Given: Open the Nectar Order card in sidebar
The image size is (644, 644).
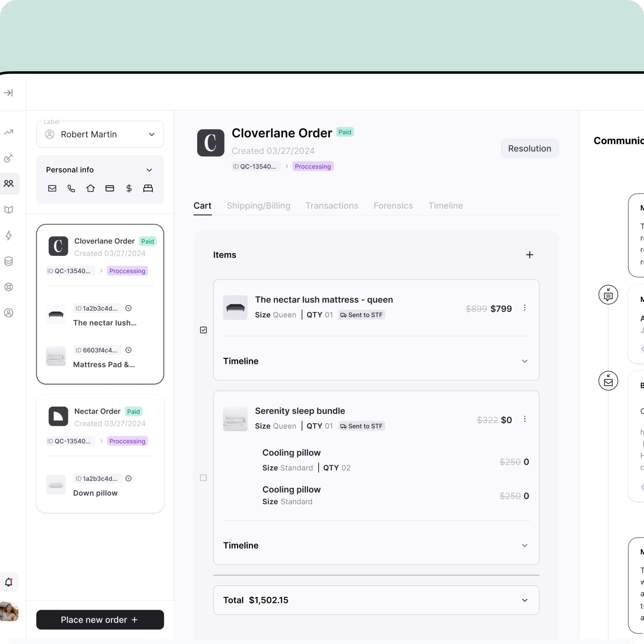Looking at the screenshot, I should (x=100, y=453).
